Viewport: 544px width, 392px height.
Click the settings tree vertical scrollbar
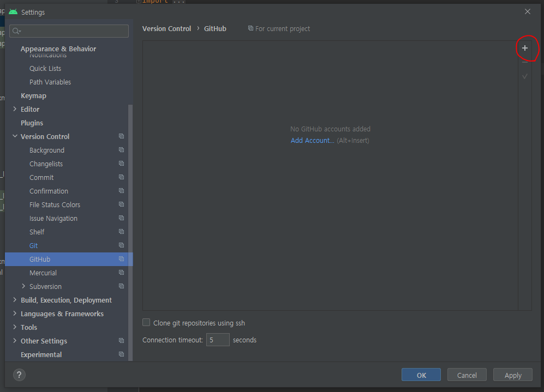click(130, 232)
